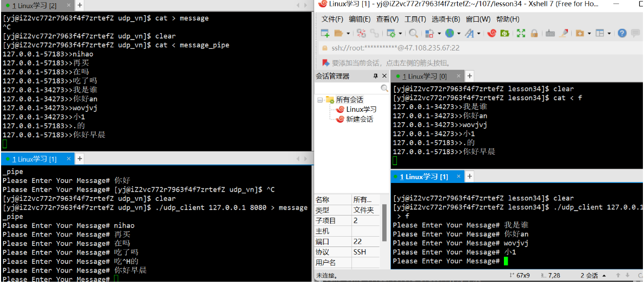Expand the Properties icon dropdown arrow
Image resolution: width=644 pixels, height=291 pixels.
click(x=400, y=33)
